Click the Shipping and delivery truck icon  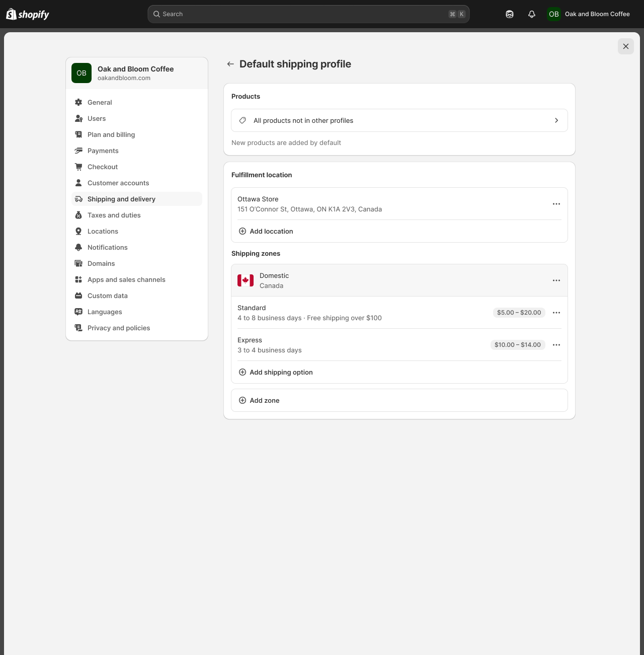click(x=78, y=199)
